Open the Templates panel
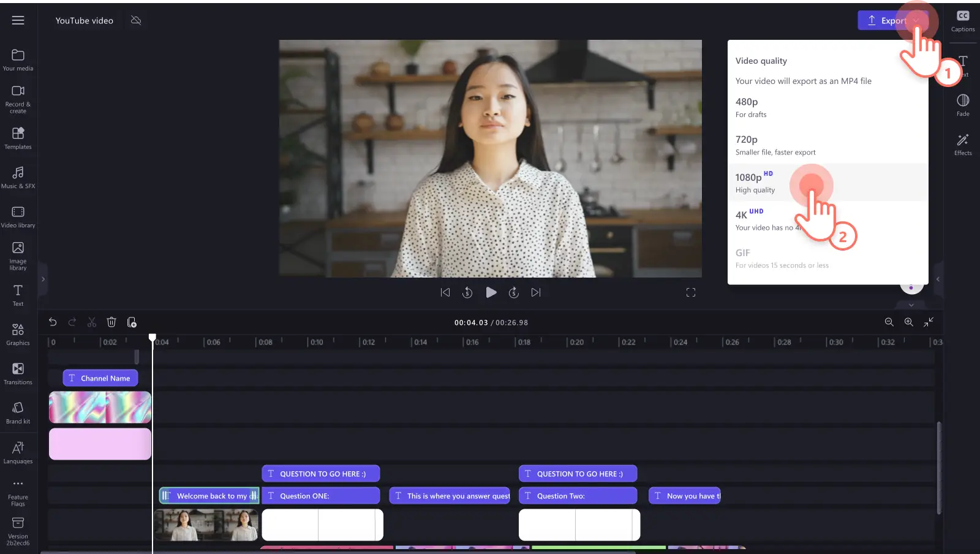Image resolution: width=980 pixels, height=554 pixels. pos(18,138)
